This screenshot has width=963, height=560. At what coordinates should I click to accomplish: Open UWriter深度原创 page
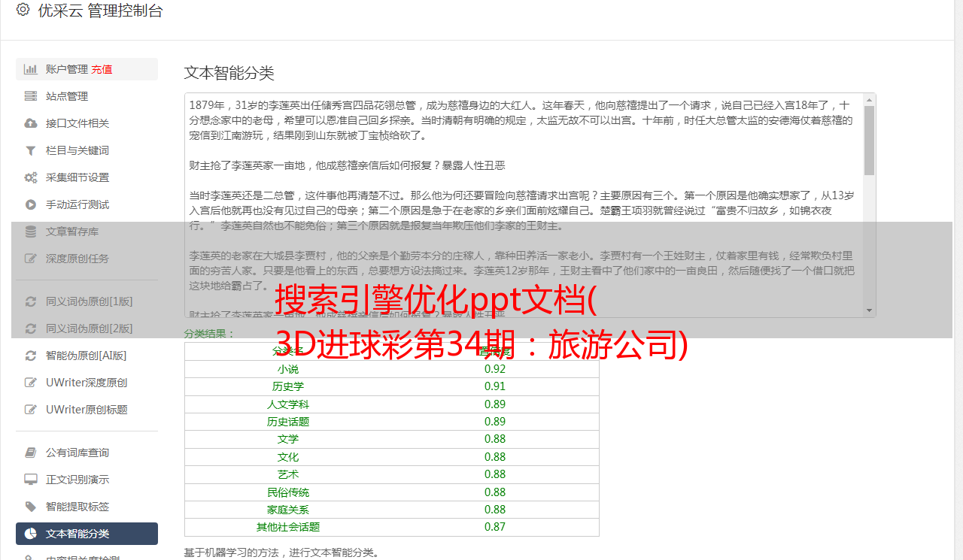pyautogui.click(x=87, y=383)
